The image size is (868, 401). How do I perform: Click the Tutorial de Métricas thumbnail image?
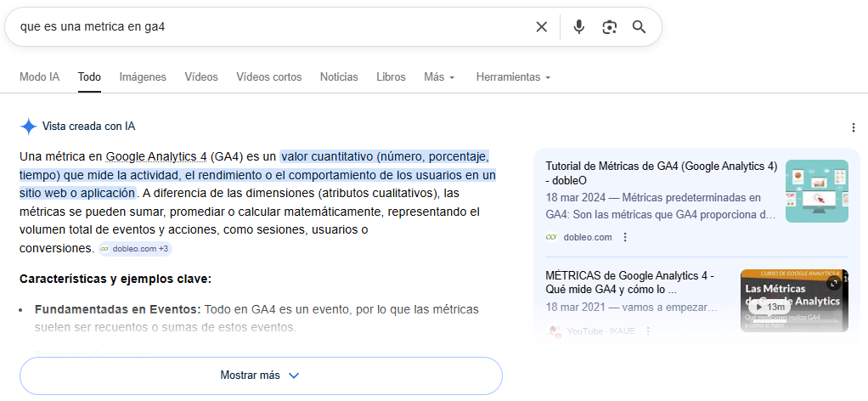click(816, 191)
